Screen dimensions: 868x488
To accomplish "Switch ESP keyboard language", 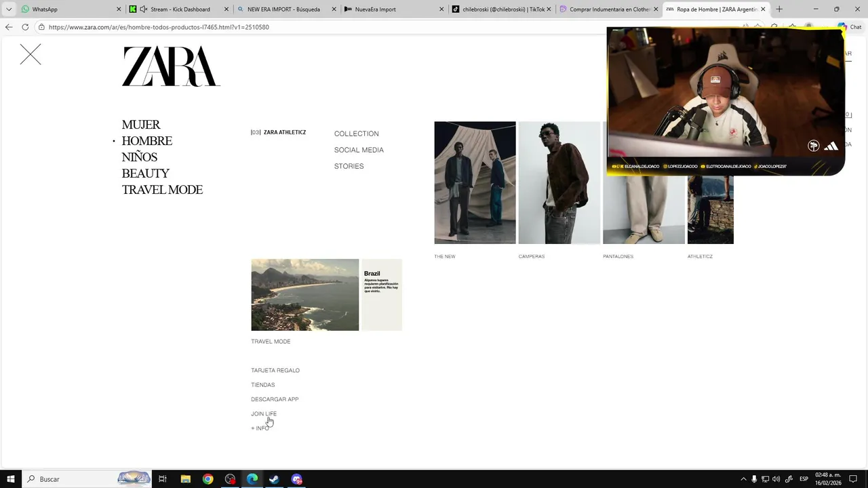I will coord(804,479).
